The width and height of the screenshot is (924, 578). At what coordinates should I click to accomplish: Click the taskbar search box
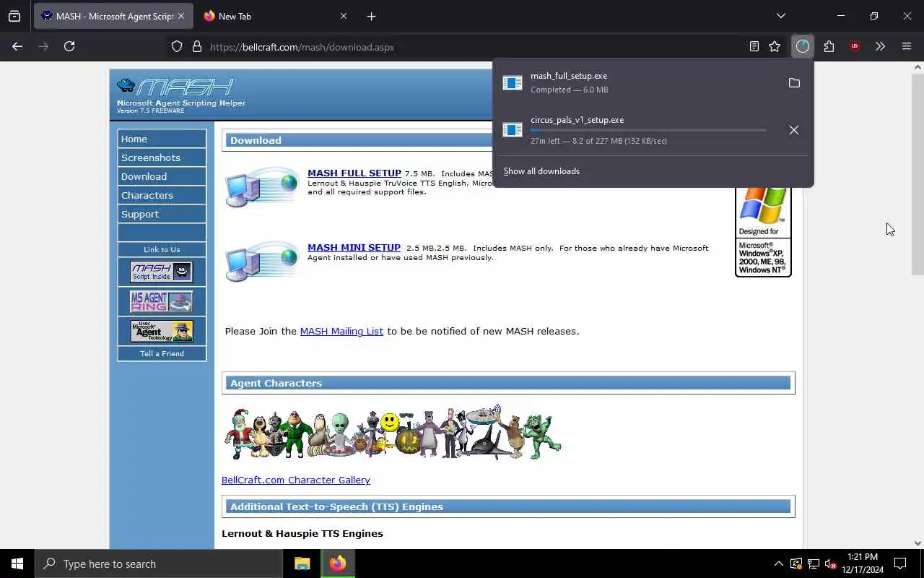tap(159, 564)
